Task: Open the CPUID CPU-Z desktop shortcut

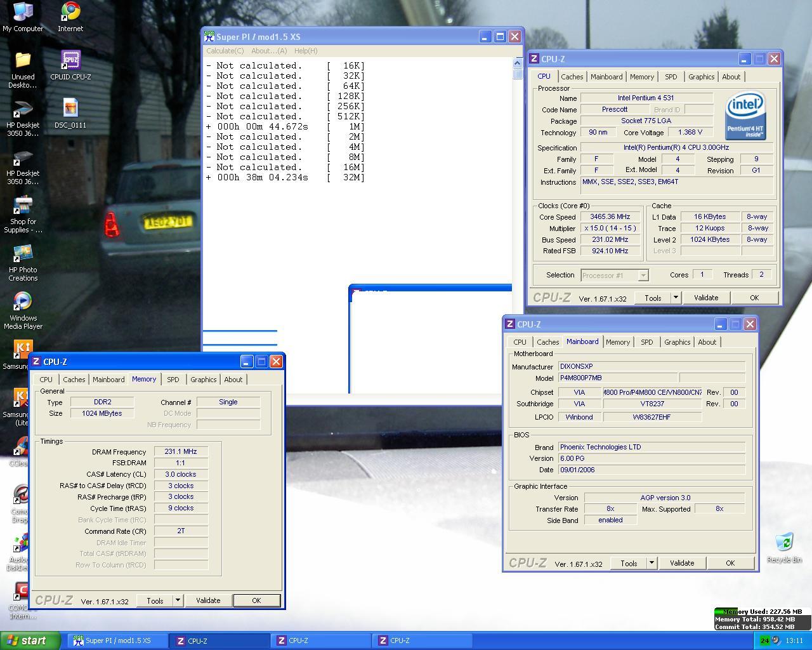Action: [70, 65]
